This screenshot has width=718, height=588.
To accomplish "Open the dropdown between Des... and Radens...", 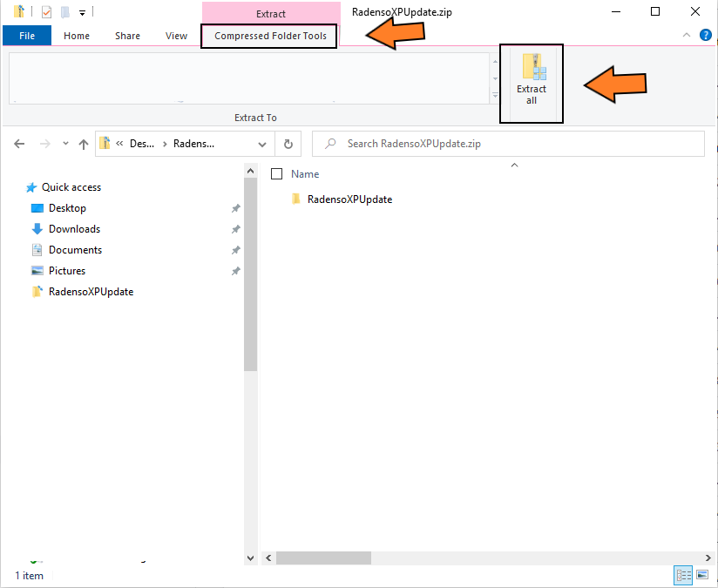I will point(165,145).
